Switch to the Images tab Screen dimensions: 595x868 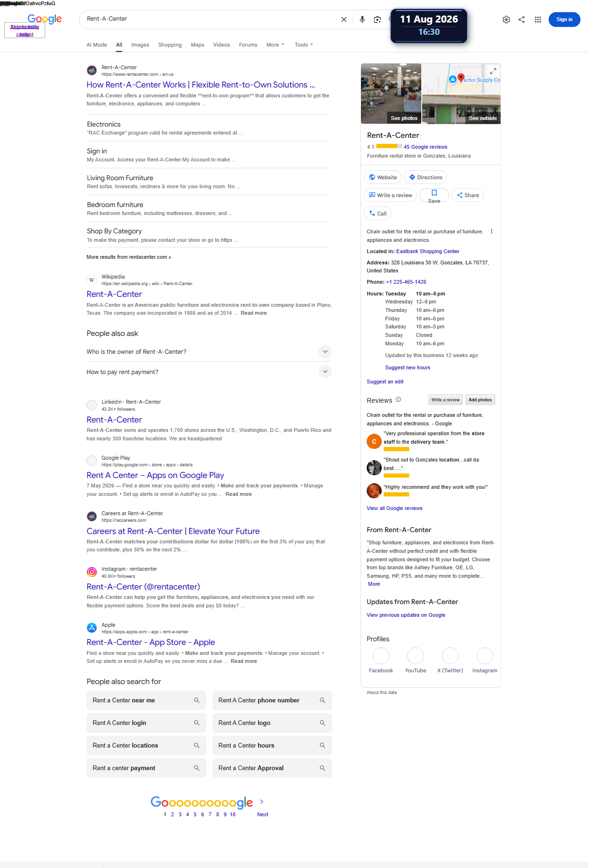coord(140,45)
